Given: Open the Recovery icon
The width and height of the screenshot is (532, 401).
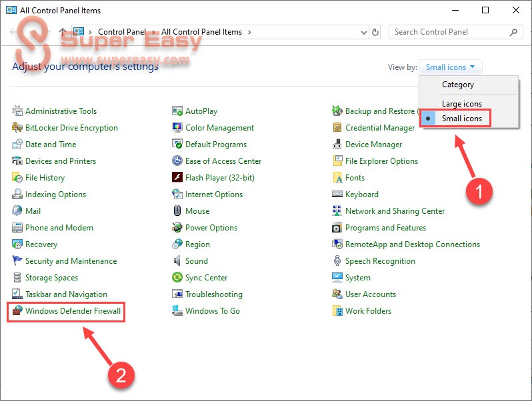Looking at the screenshot, I should pos(17,244).
